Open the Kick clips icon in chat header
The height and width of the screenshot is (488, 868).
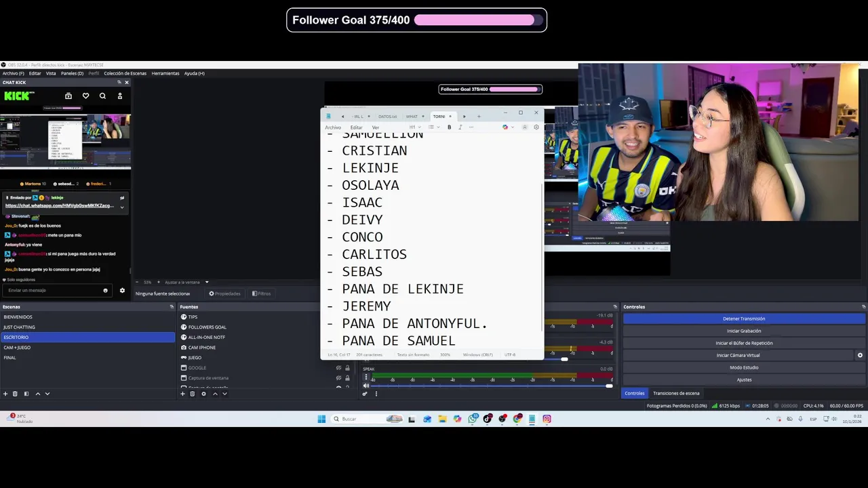(x=68, y=96)
